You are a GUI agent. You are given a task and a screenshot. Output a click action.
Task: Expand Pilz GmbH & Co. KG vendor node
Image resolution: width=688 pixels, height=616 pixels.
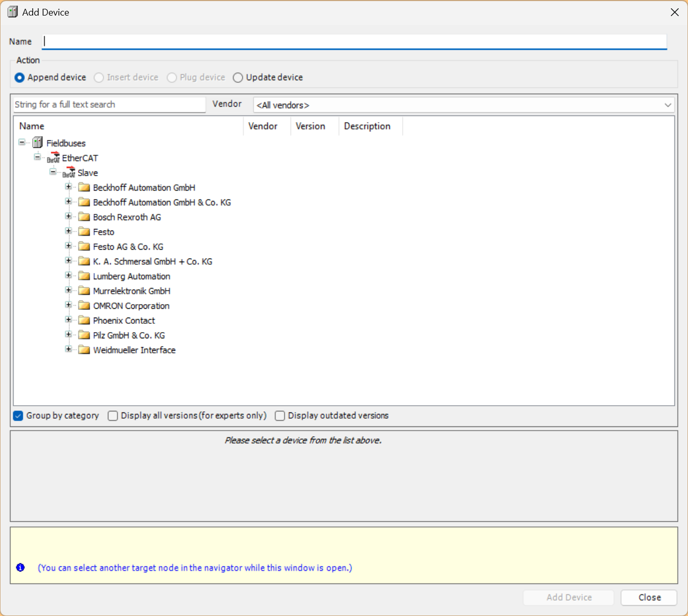point(68,334)
